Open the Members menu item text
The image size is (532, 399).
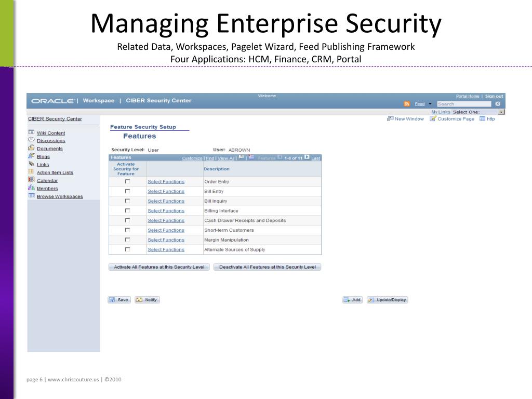pyautogui.click(x=47, y=189)
